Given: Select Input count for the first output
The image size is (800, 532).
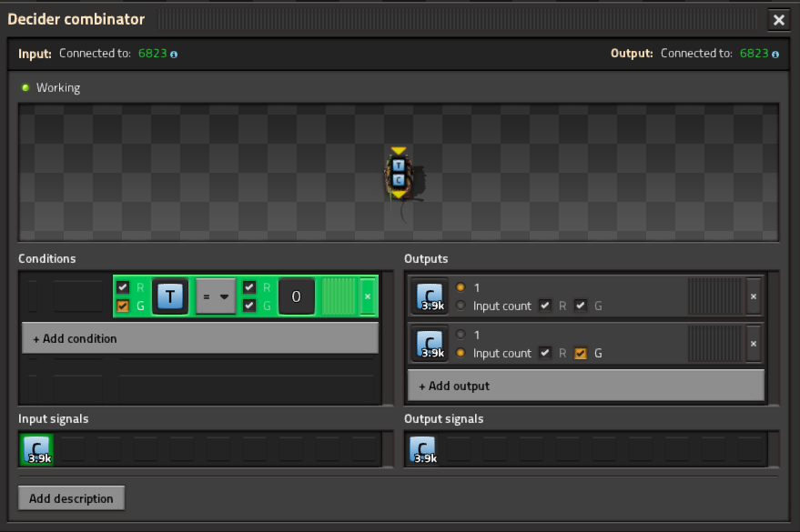Looking at the screenshot, I should pyautogui.click(x=461, y=306).
